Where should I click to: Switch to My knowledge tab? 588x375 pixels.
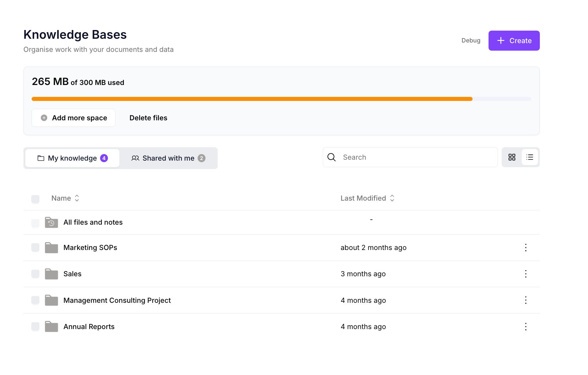(x=72, y=158)
